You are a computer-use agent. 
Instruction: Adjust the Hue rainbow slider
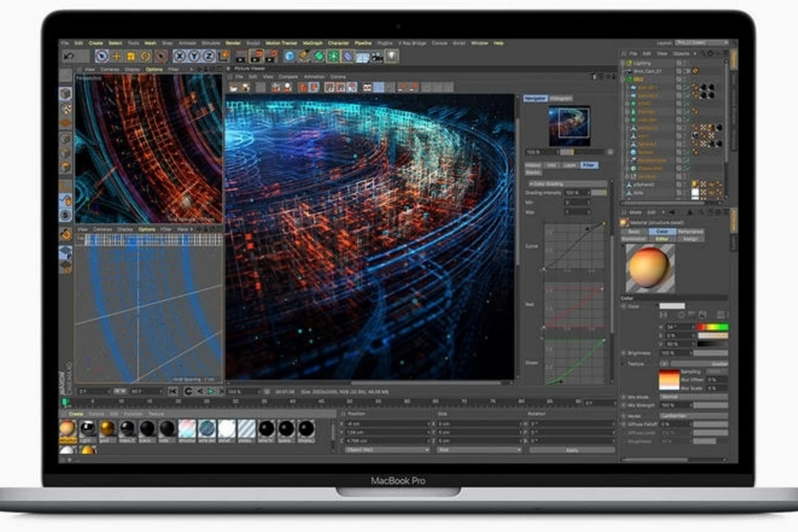click(x=713, y=327)
